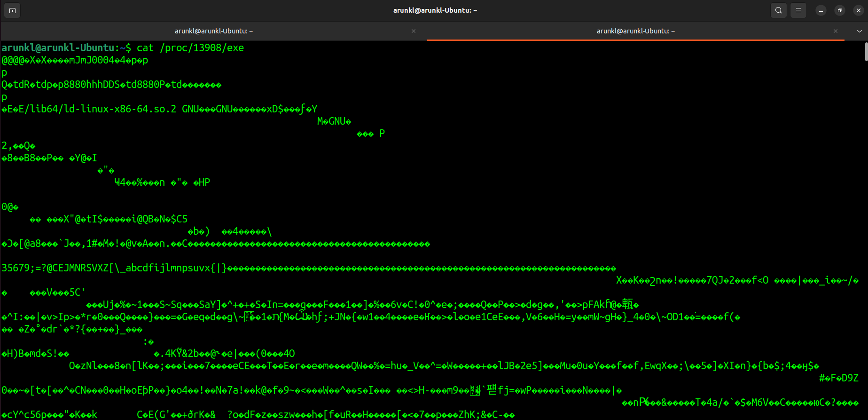Click the prompt 'arunkl@arunkl-Ubuntu'
Screen dimensions: 868x420
pyautogui.click(x=58, y=48)
